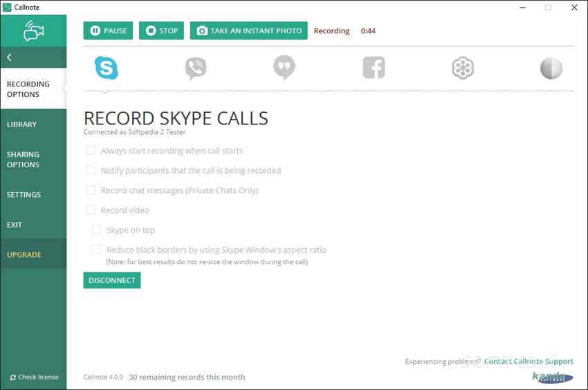Take an instant photo
588x390 pixels.
point(248,30)
